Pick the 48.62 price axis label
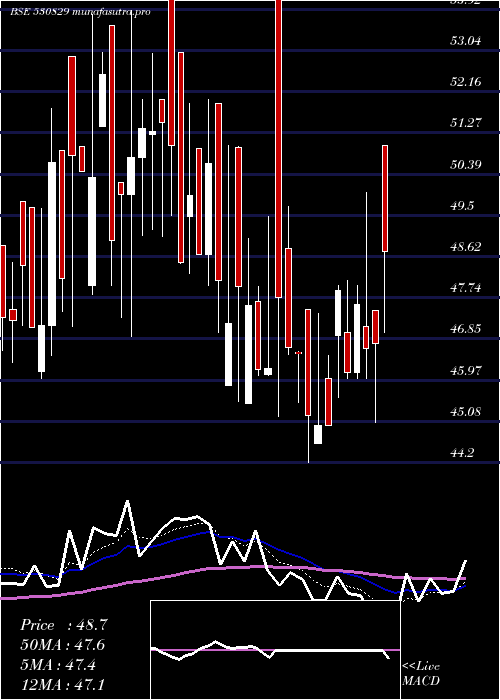Screen dimensions: 500x700 [466, 247]
